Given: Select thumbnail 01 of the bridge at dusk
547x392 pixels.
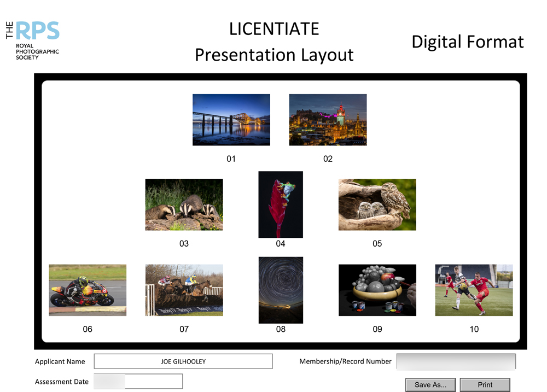Looking at the screenshot, I should pyautogui.click(x=231, y=119).
